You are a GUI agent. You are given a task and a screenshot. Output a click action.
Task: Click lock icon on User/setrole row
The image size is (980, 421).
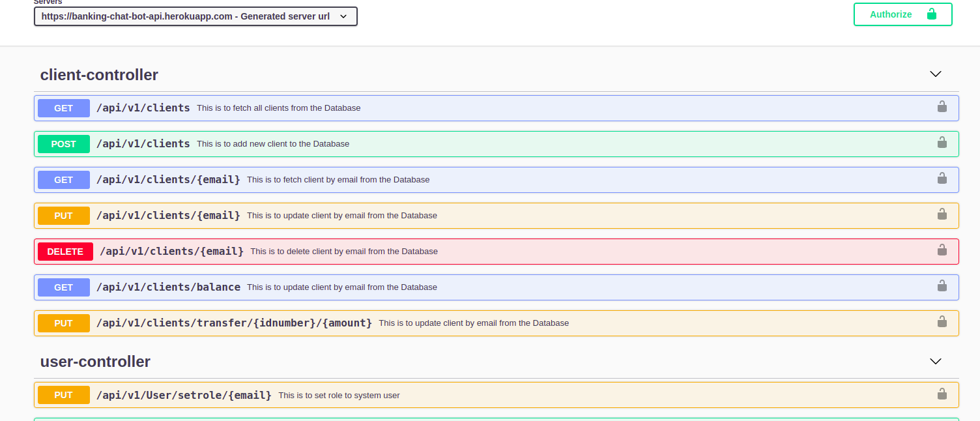(942, 394)
